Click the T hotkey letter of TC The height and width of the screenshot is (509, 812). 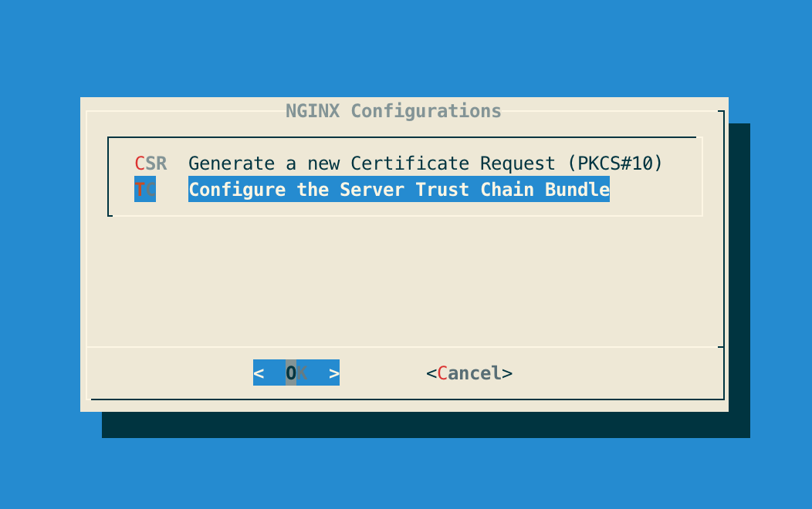click(x=140, y=190)
